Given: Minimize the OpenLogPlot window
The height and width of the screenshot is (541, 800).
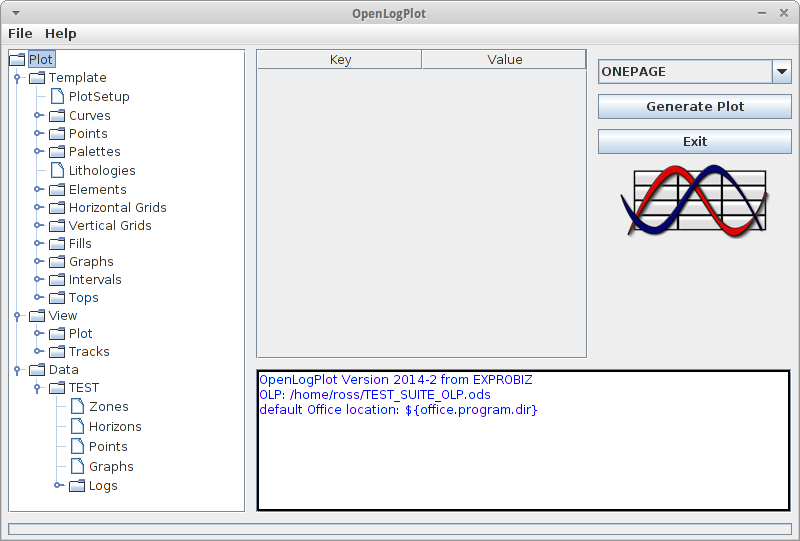Looking at the screenshot, I should click(x=762, y=13).
